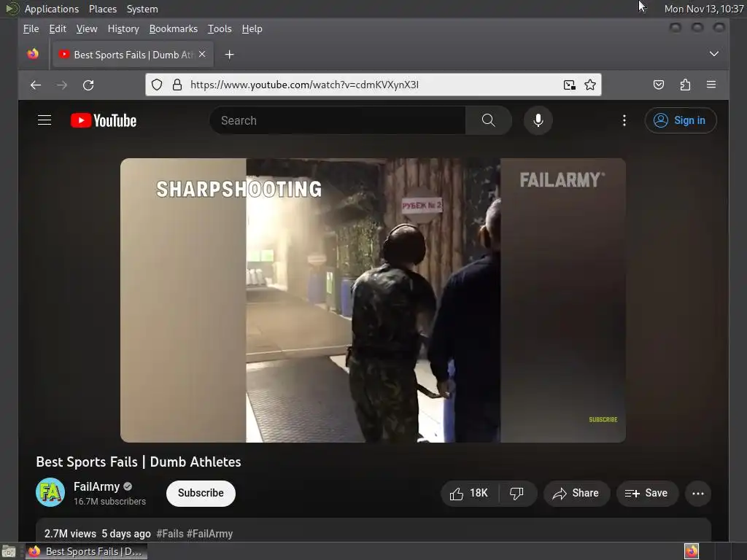Dislike this video
Screen dimensions: 747x560
pyautogui.click(x=517, y=494)
